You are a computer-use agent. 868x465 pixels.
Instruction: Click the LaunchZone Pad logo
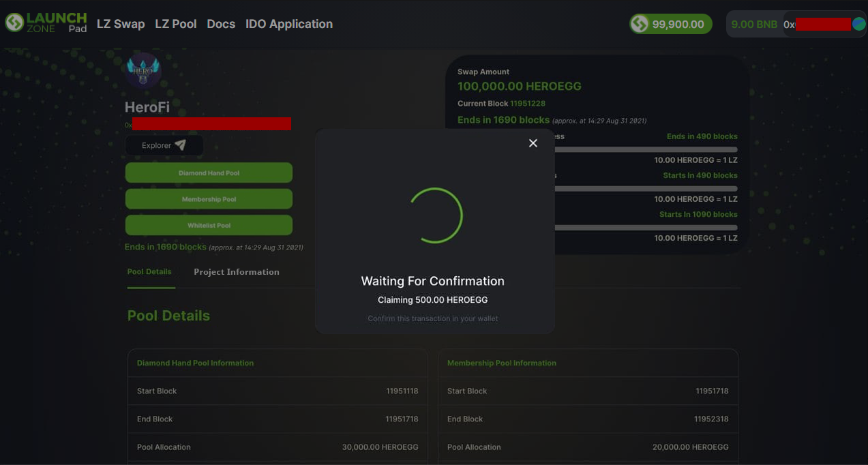coord(46,22)
